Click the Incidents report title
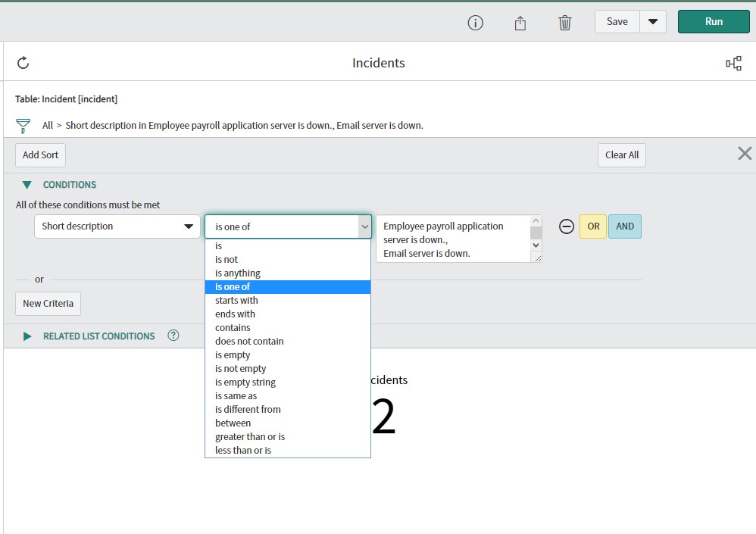 click(379, 63)
